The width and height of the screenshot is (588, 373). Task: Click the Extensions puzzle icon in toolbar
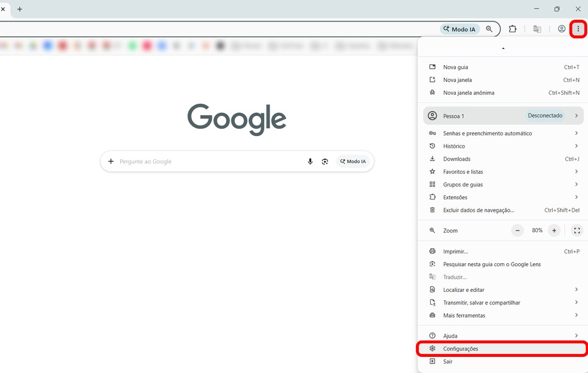tap(513, 29)
